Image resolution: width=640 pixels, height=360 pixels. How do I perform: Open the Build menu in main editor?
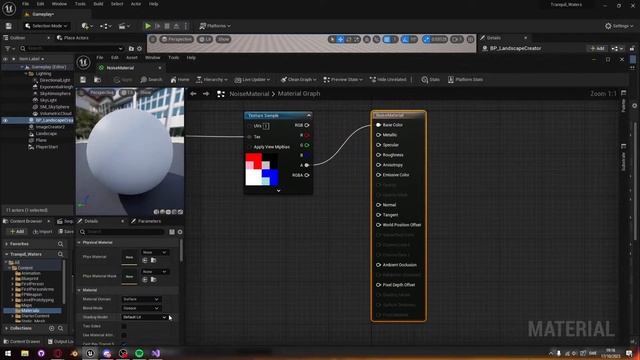pyautogui.click(x=98, y=4)
